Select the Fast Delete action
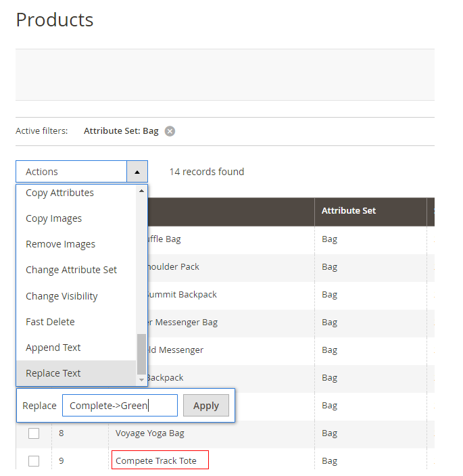The image size is (463, 476). click(x=50, y=322)
